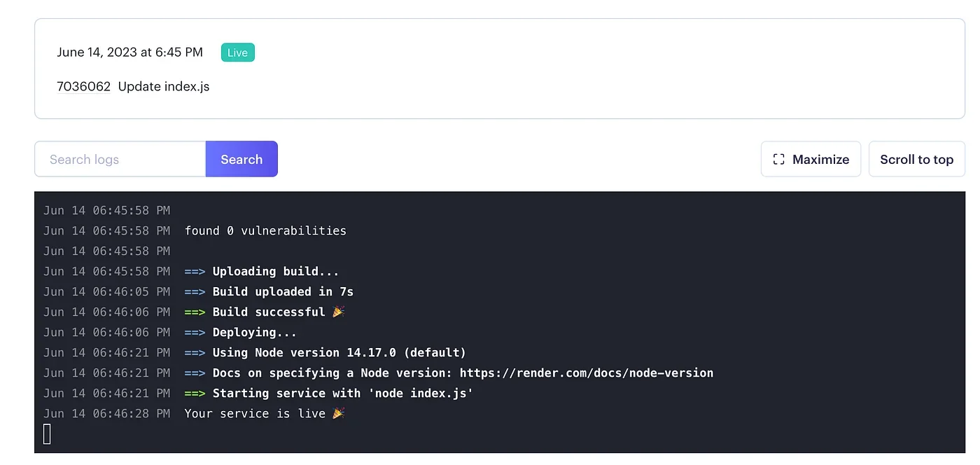Open the render.com node-version docs URL

(587, 373)
